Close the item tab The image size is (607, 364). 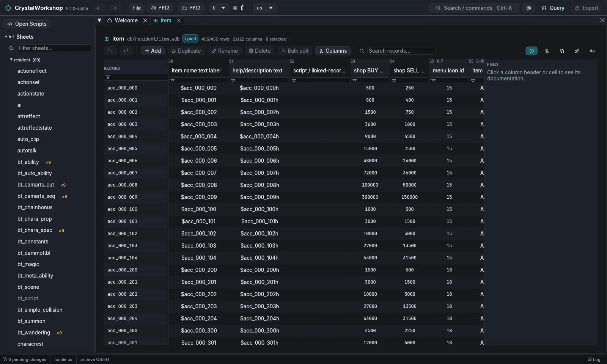[x=179, y=20]
